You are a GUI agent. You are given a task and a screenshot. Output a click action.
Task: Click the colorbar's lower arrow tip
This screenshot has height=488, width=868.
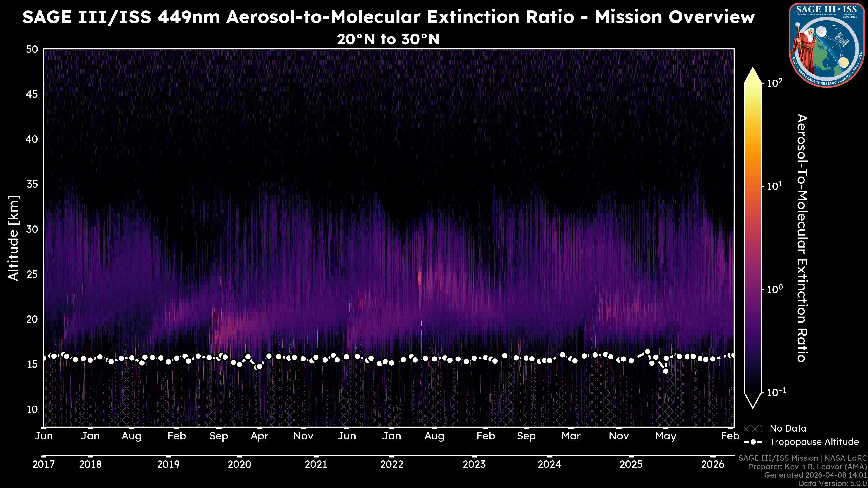click(753, 406)
